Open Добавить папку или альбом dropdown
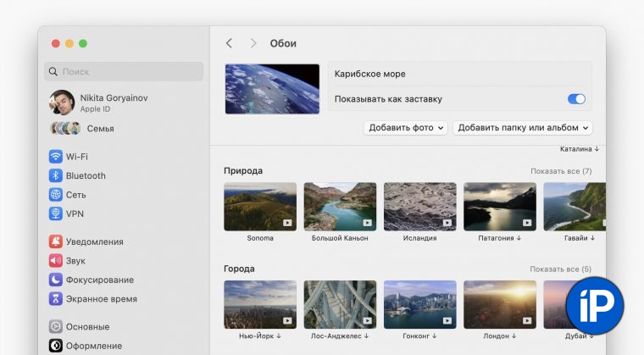 [522, 128]
